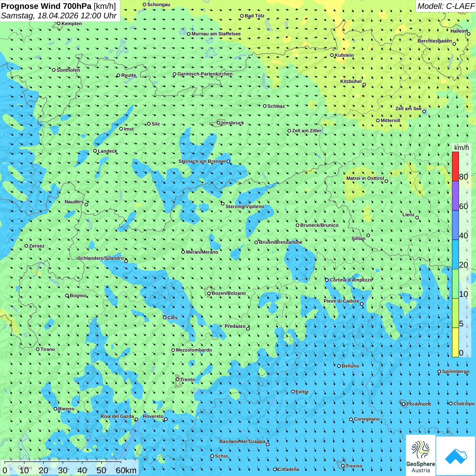Click the 'Schongau' town label
The image size is (476, 476).
click(158, 4)
